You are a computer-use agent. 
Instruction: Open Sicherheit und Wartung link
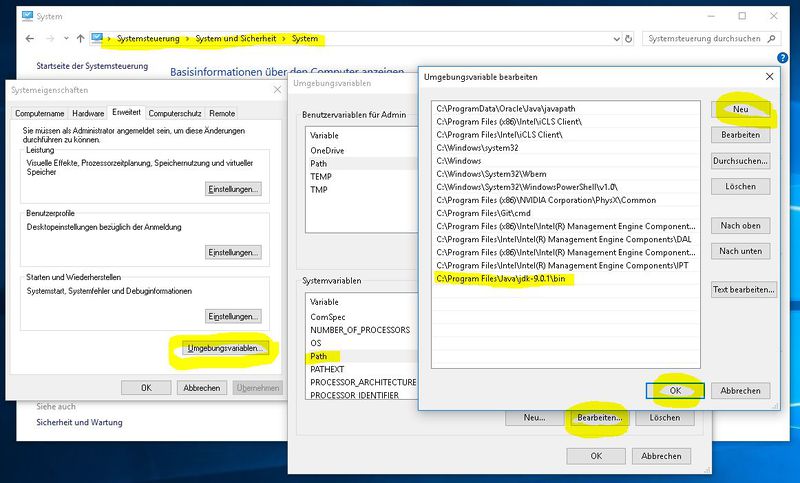tap(79, 422)
